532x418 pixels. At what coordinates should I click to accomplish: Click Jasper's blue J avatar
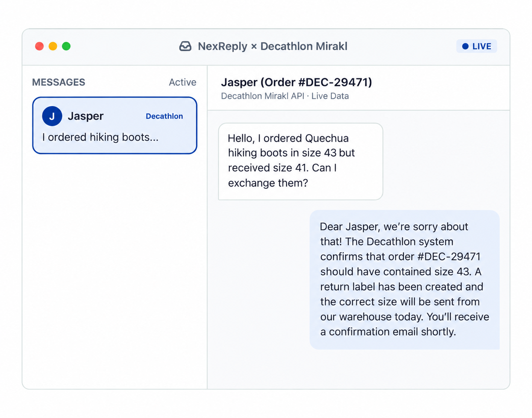click(x=52, y=116)
